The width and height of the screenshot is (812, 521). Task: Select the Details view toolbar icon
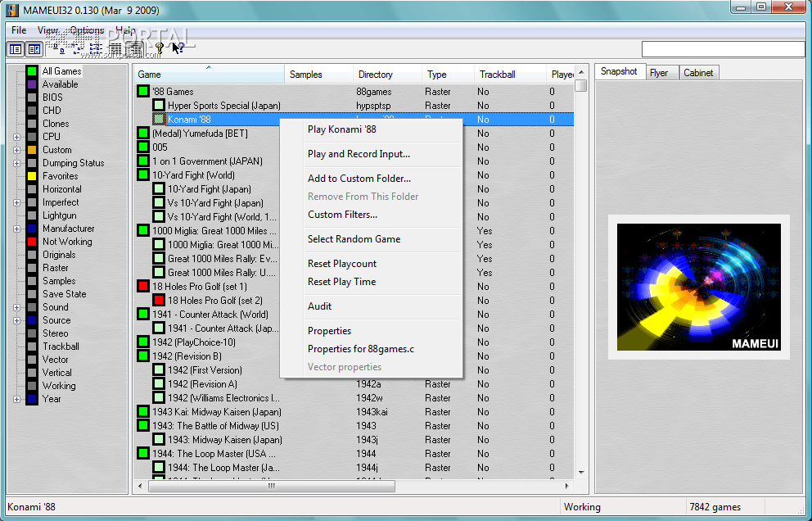(117, 49)
